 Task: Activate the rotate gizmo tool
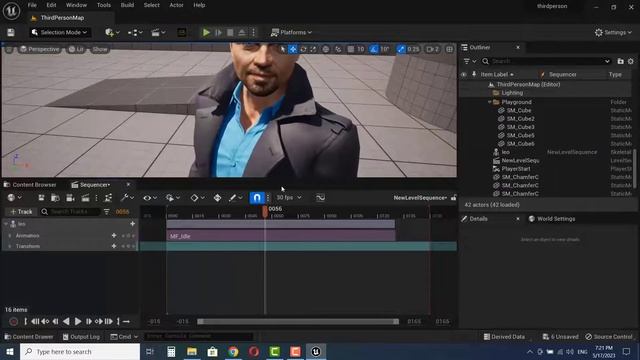[303, 49]
